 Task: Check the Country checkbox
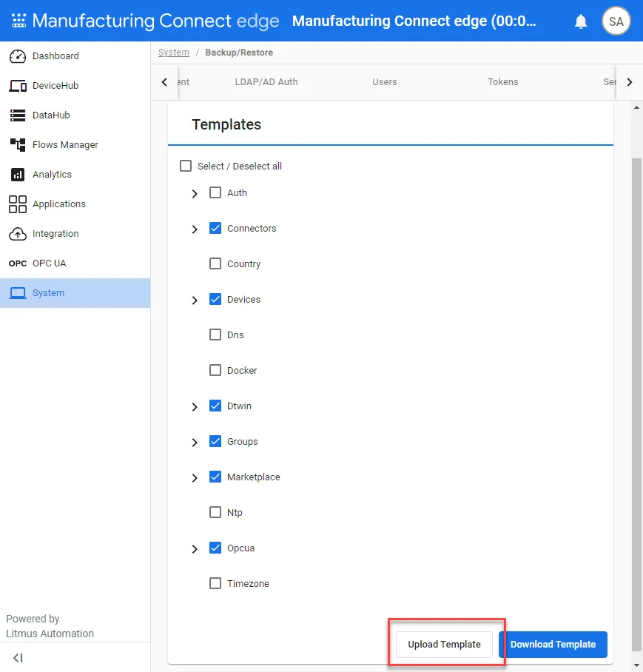215,263
